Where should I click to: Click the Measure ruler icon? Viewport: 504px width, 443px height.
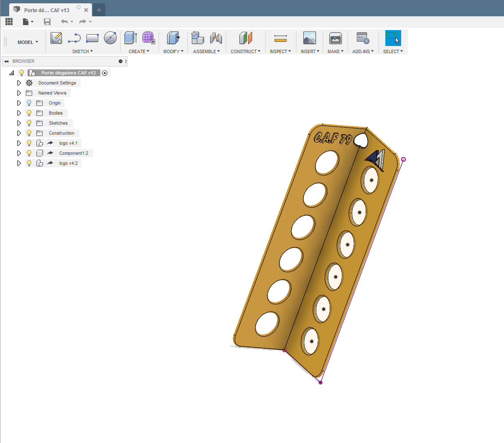click(x=280, y=38)
